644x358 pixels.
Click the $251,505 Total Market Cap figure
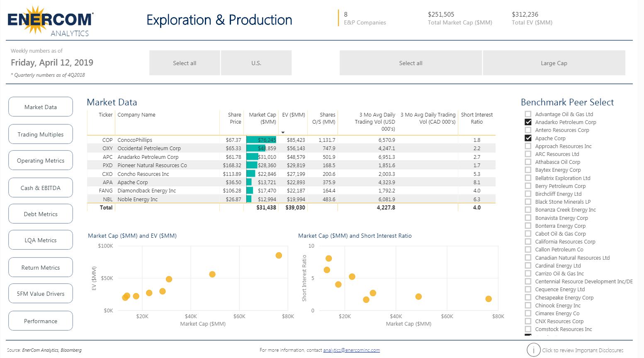[441, 14]
